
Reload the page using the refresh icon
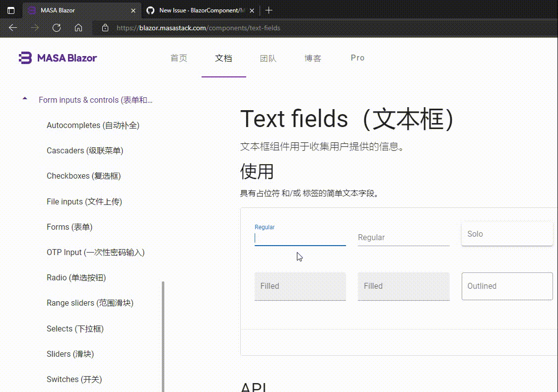[x=56, y=28]
